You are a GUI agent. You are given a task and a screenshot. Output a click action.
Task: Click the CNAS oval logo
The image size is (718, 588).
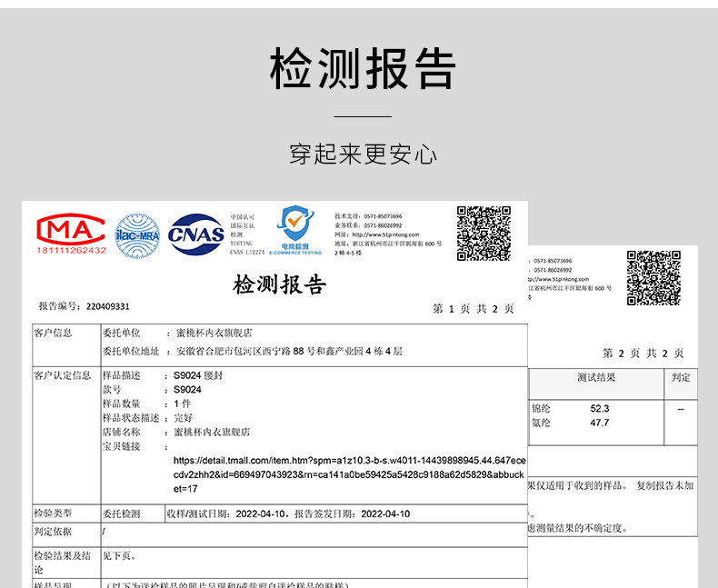pos(196,234)
